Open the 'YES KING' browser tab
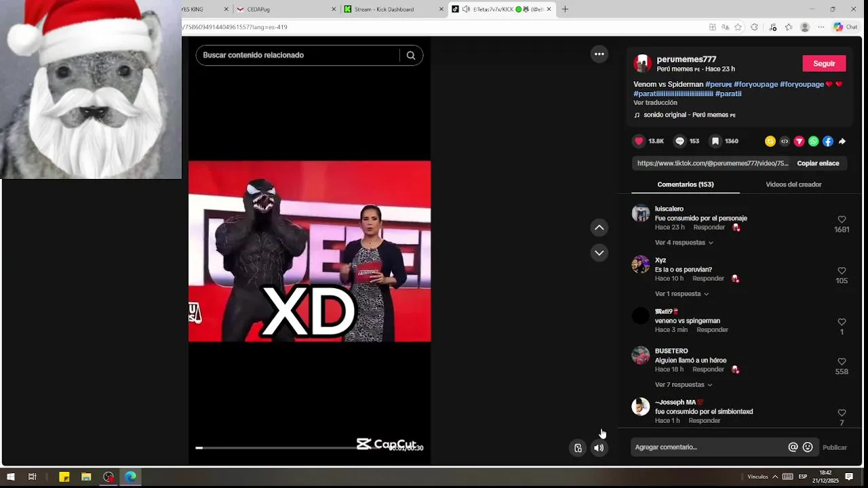The image size is (868, 488). click(207, 9)
